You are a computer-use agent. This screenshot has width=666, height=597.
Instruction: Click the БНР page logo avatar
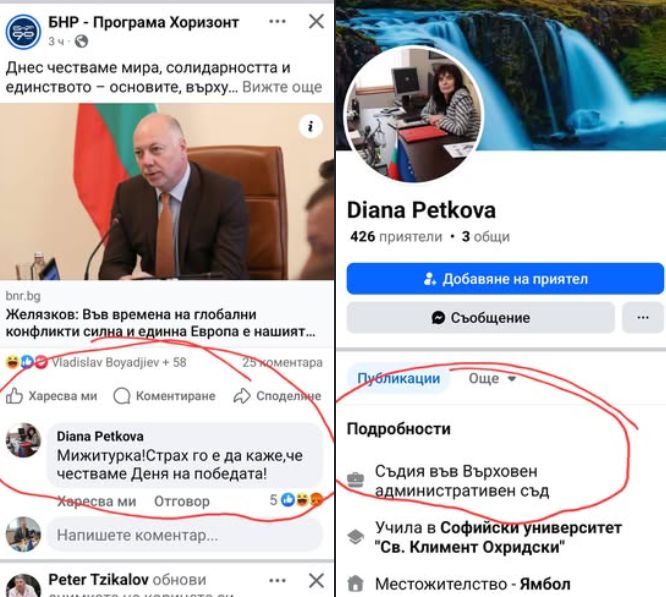click(x=23, y=31)
